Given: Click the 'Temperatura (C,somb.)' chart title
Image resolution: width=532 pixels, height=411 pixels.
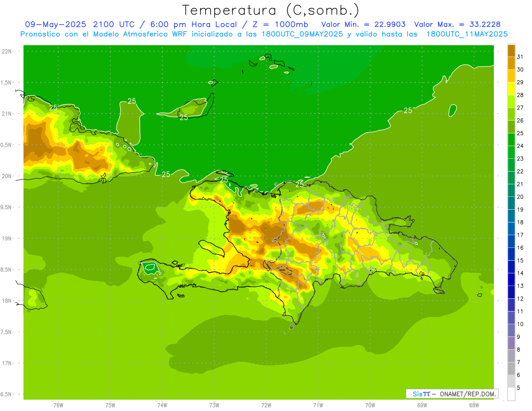Looking at the screenshot, I should click(x=271, y=10).
